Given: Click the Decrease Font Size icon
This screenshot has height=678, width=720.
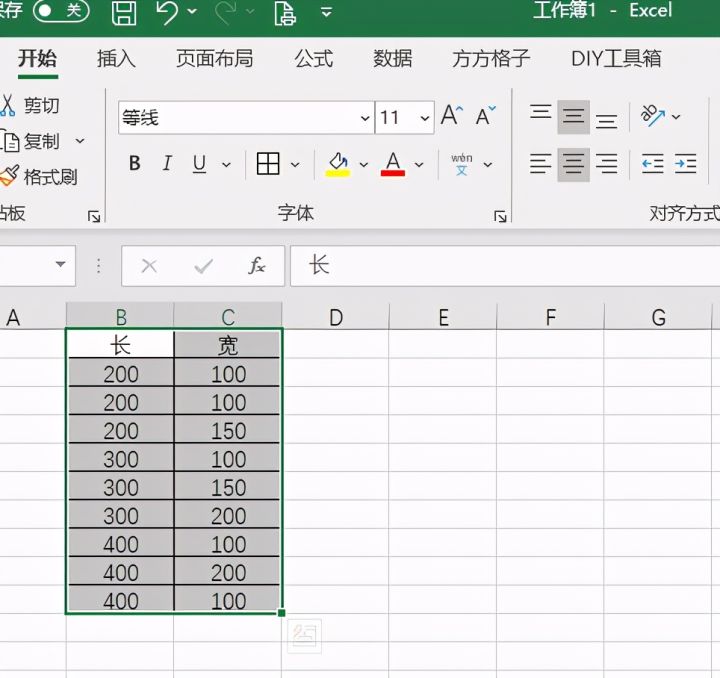Looking at the screenshot, I should (486, 115).
